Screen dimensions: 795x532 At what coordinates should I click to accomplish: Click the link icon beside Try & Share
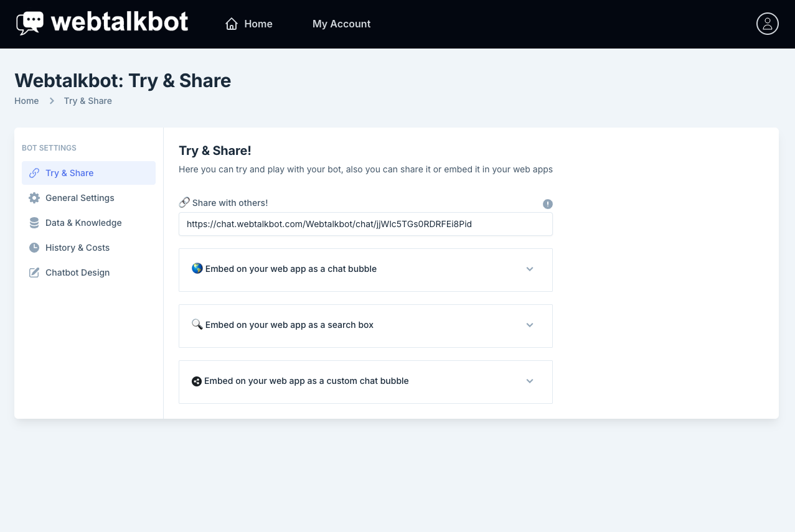[x=34, y=173]
